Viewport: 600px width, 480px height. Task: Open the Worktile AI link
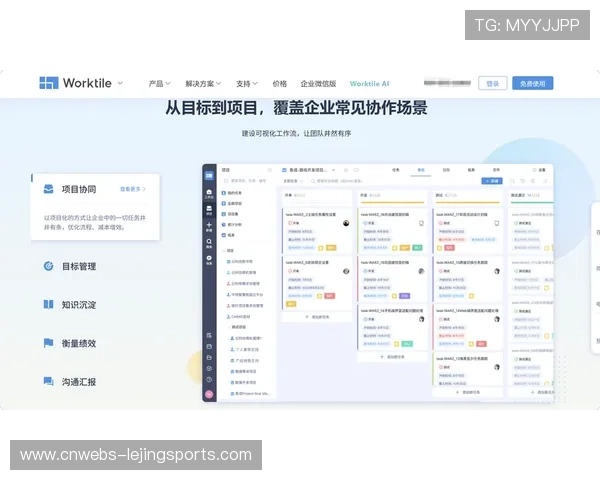click(x=369, y=83)
